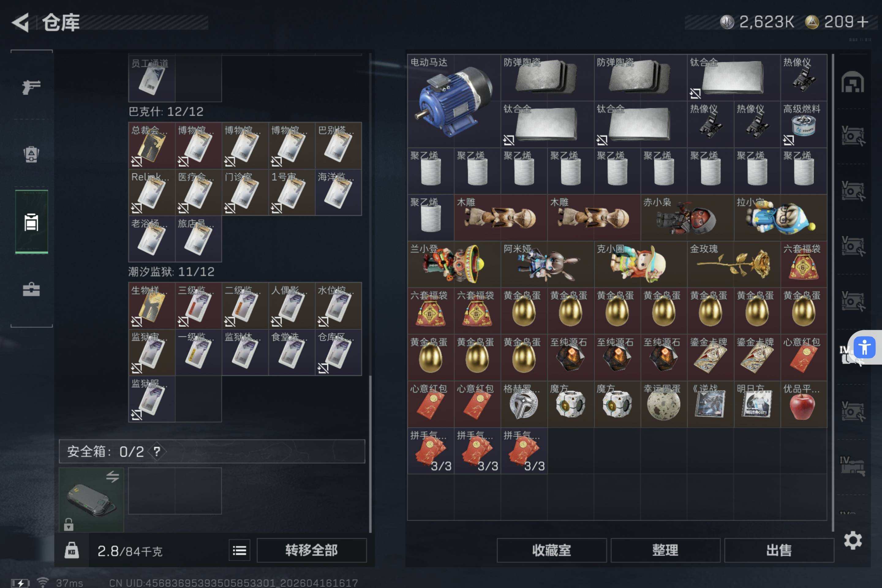Open the weapons tab with pistol icon
882x588 pixels.
click(x=31, y=87)
